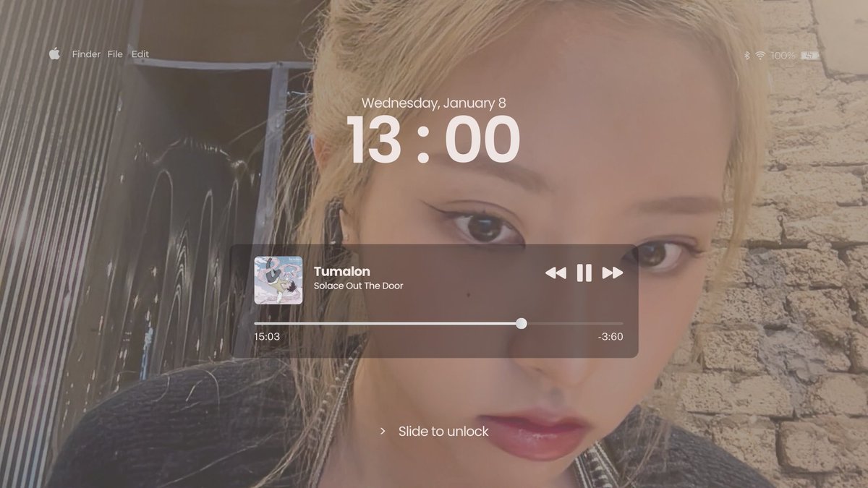The height and width of the screenshot is (488, 868).
Task: Open the Apple menu
Action: click(54, 53)
